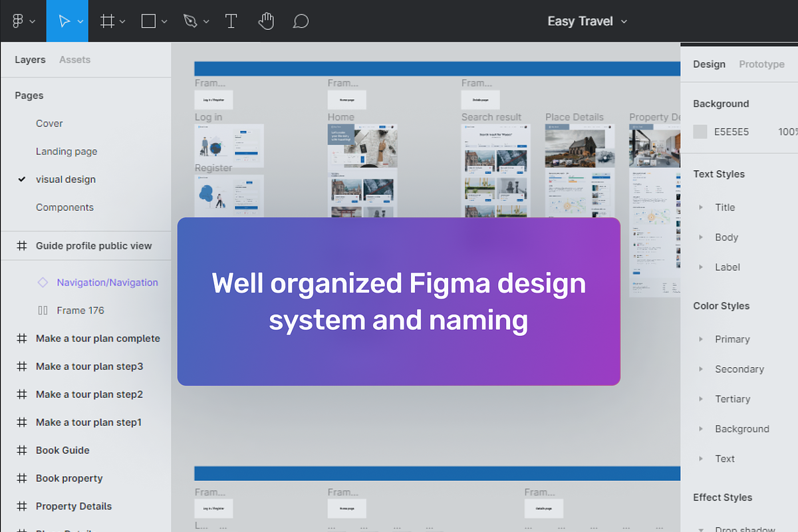Select the Search result frame on canvas
Image resolution: width=798 pixels, height=532 pixels.
coord(495,172)
